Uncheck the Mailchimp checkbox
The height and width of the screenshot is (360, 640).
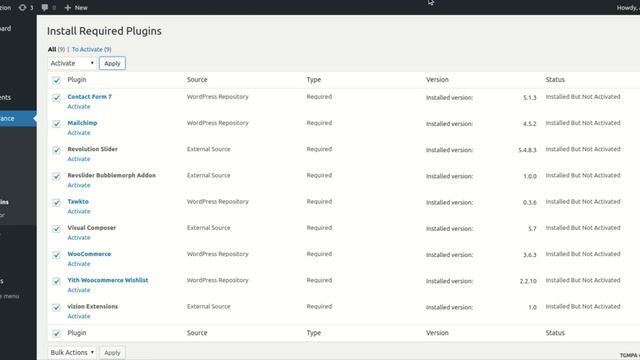(56, 124)
